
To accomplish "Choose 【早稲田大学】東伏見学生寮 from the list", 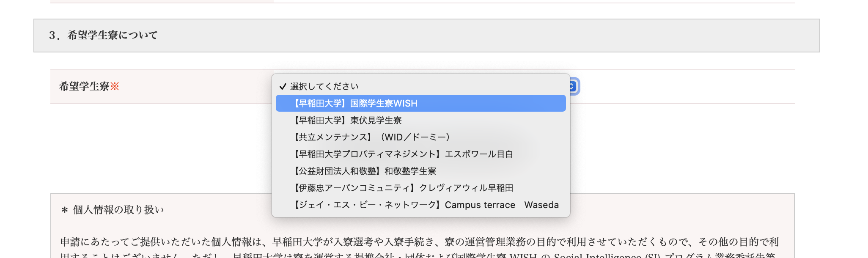I will [x=348, y=120].
